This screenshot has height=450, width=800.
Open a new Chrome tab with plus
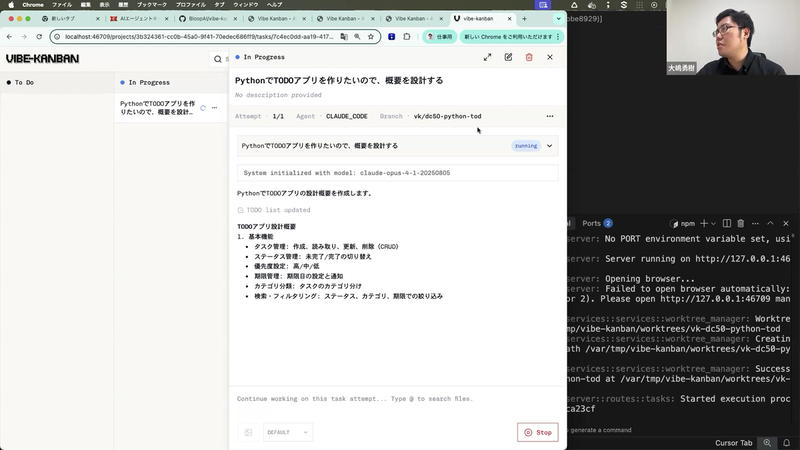(x=524, y=18)
